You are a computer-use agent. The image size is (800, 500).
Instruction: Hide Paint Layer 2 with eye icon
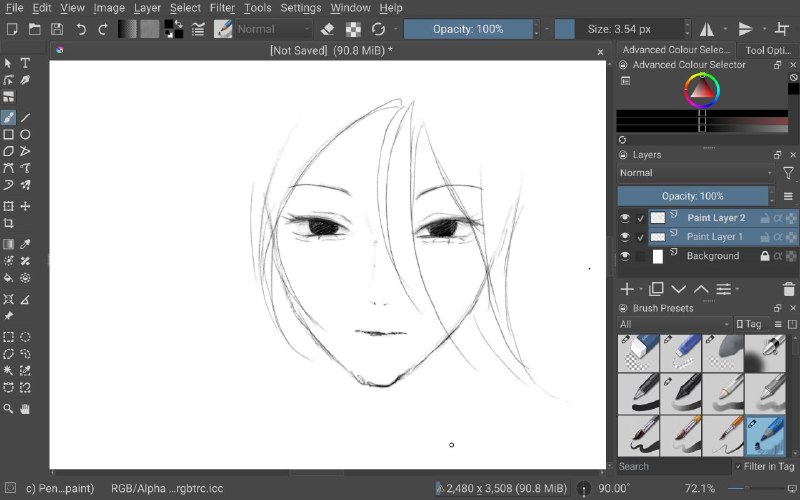tap(625, 218)
